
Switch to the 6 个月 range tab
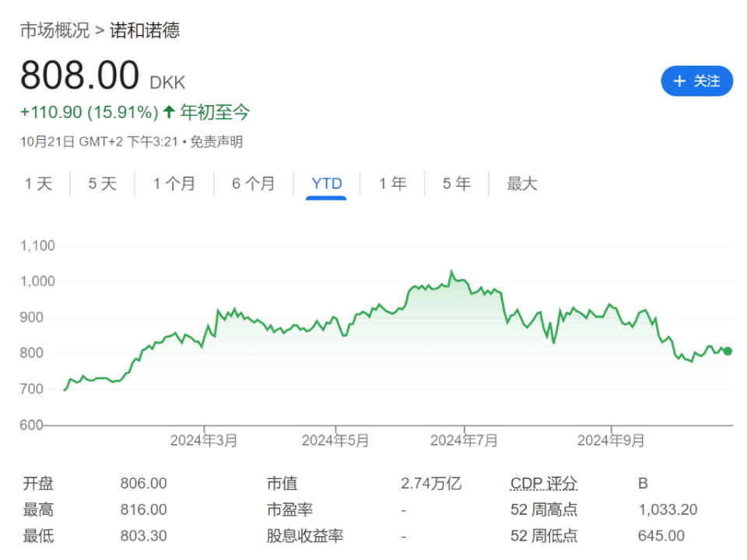pyautogui.click(x=254, y=184)
